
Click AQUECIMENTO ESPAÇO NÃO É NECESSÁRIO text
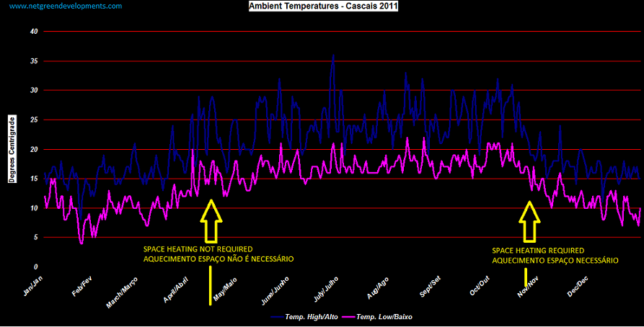tap(218, 259)
